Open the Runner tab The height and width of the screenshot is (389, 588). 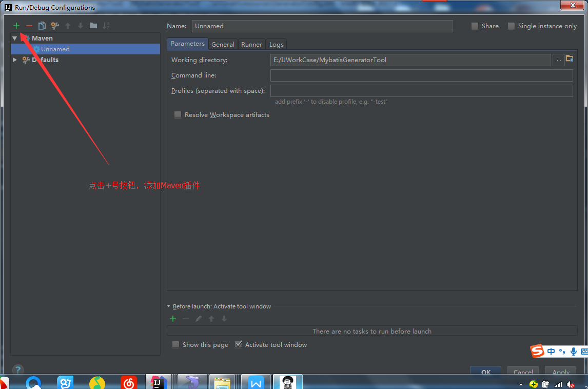(251, 44)
